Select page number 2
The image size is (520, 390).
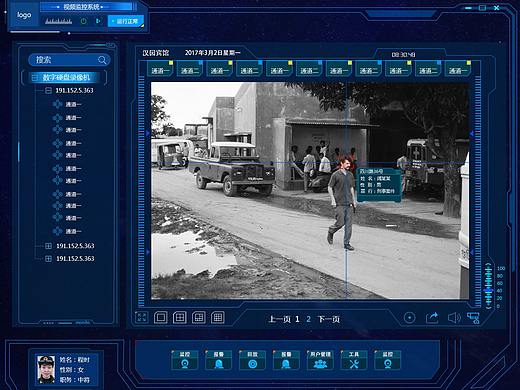tap(309, 319)
